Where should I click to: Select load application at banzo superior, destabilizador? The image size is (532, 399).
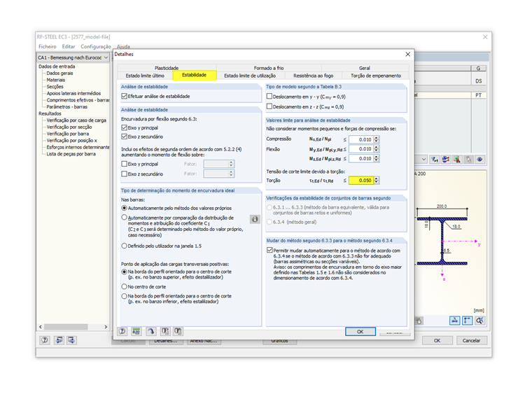[x=124, y=272]
